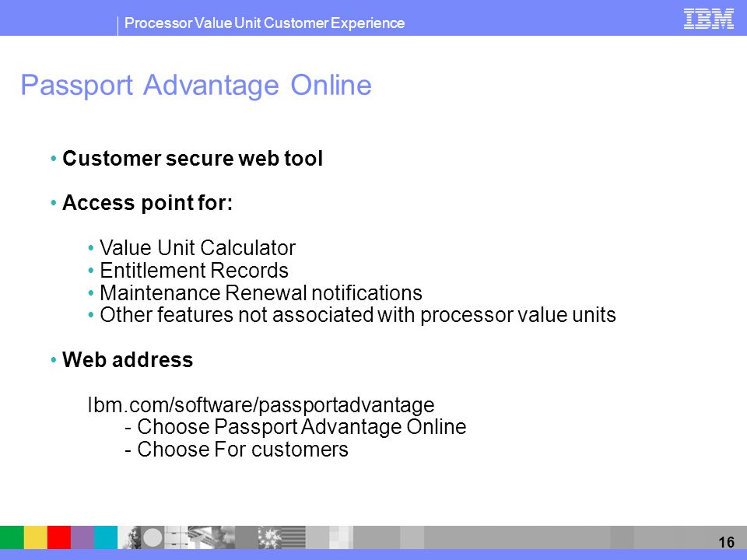Image resolution: width=747 pixels, height=560 pixels.
Task: Click the yellow square in footer strip
Action: [x=36, y=537]
